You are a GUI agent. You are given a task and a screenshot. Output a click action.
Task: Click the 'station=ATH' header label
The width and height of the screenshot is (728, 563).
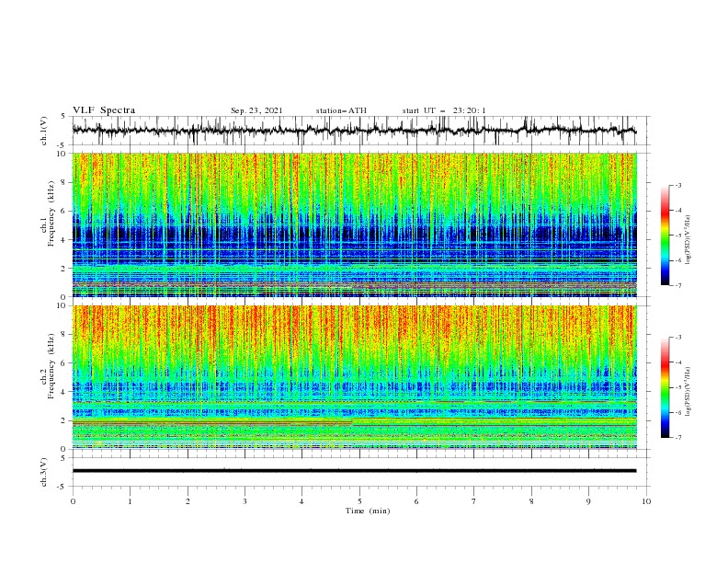pyautogui.click(x=341, y=110)
